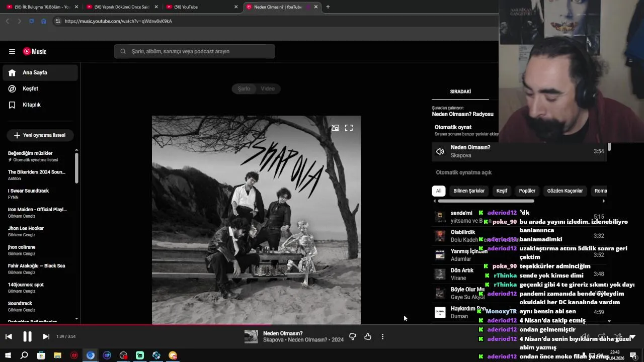This screenshot has height=362, width=644.
Task: Switch player to Video mode
Action: click(x=268, y=88)
